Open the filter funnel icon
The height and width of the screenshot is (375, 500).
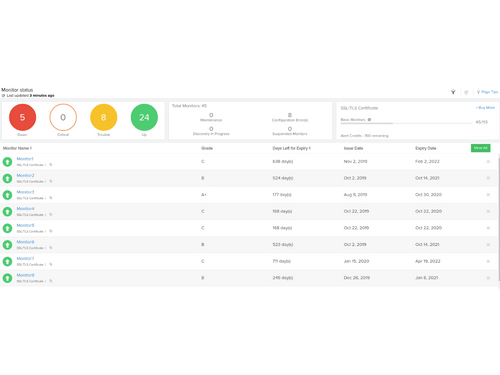[453, 92]
